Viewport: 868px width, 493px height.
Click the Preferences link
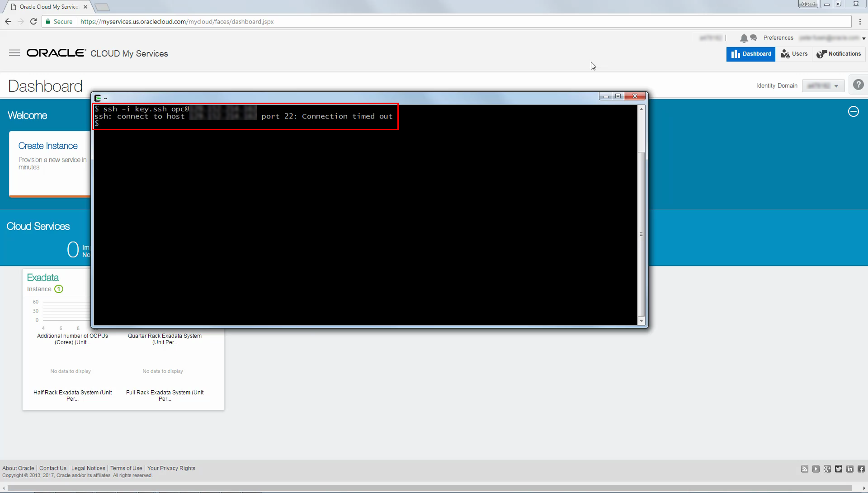pos(778,38)
